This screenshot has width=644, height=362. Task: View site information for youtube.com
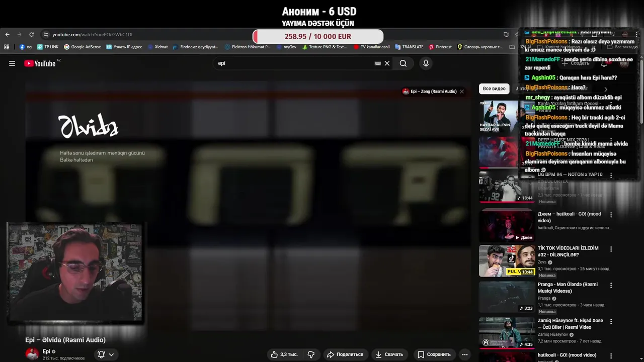pyautogui.click(x=46, y=35)
